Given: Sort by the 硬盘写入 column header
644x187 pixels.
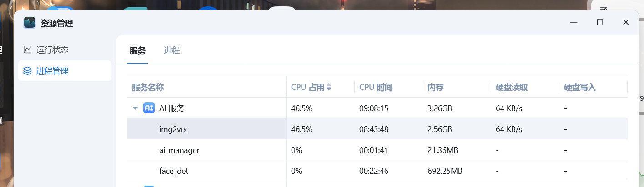Looking at the screenshot, I should coord(580,87).
